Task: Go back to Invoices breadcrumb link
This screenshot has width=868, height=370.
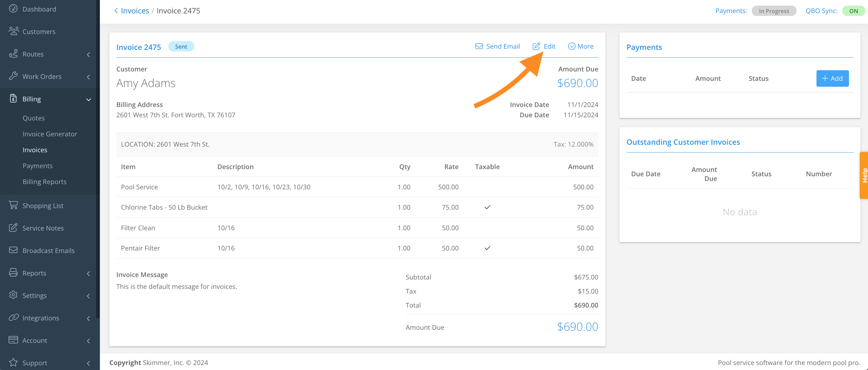Action: [135, 11]
